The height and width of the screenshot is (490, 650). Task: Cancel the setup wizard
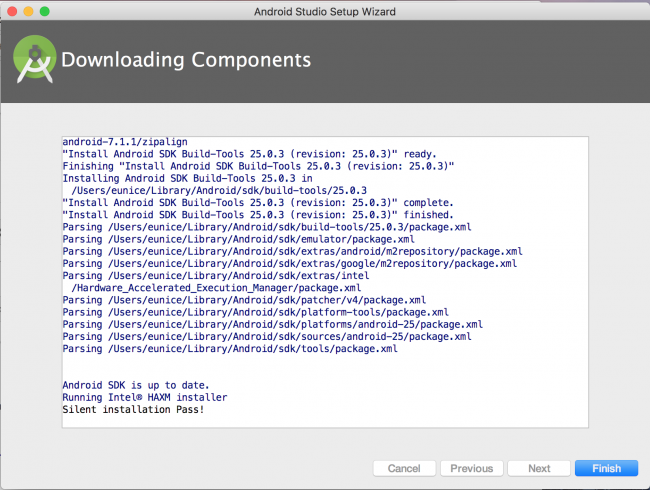[404, 468]
